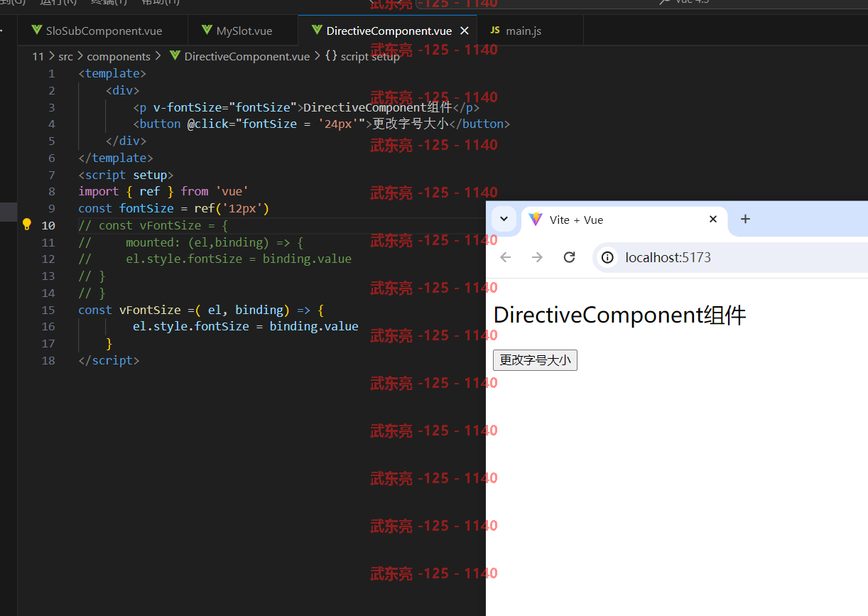Click the browser tab search dropdown arrow
Image resolution: width=868 pixels, height=616 pixels.
504,219
